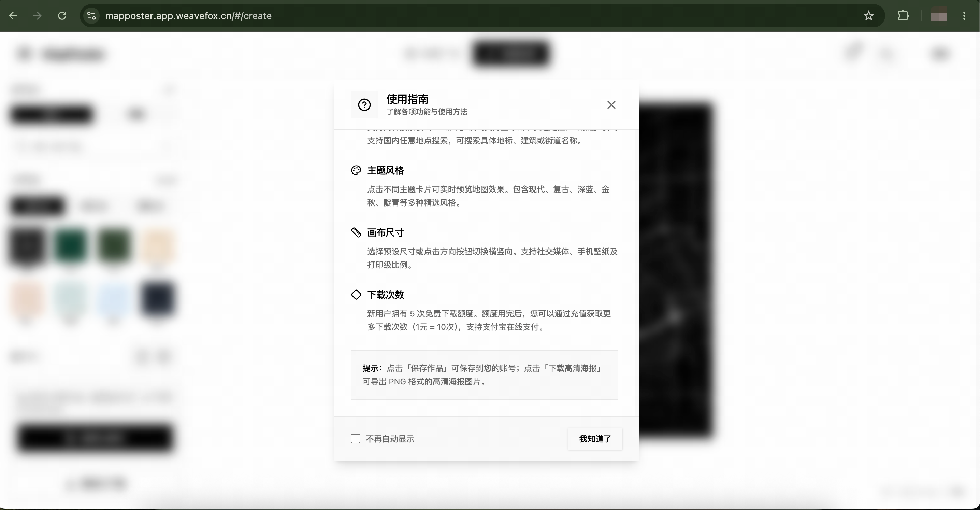Click the 画布尺寸 ruler icon
This screenshot has height=510, width=980.
coord(356,232)
